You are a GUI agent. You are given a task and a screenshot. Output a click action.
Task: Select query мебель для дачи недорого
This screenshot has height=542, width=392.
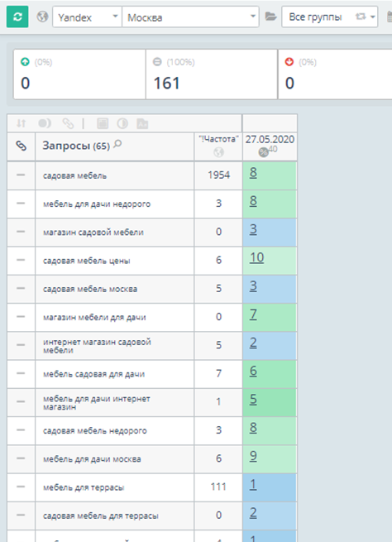tap(97, 204)
